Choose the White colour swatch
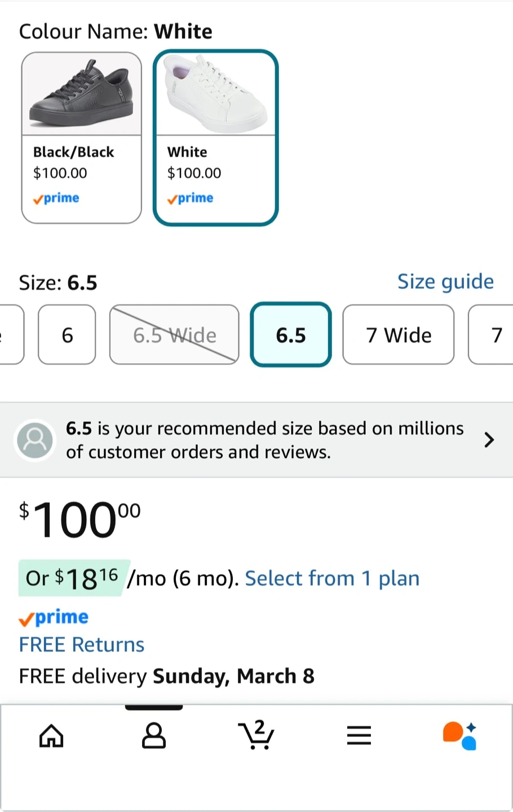The image size is (513, 812). click(x=216, y=138)
